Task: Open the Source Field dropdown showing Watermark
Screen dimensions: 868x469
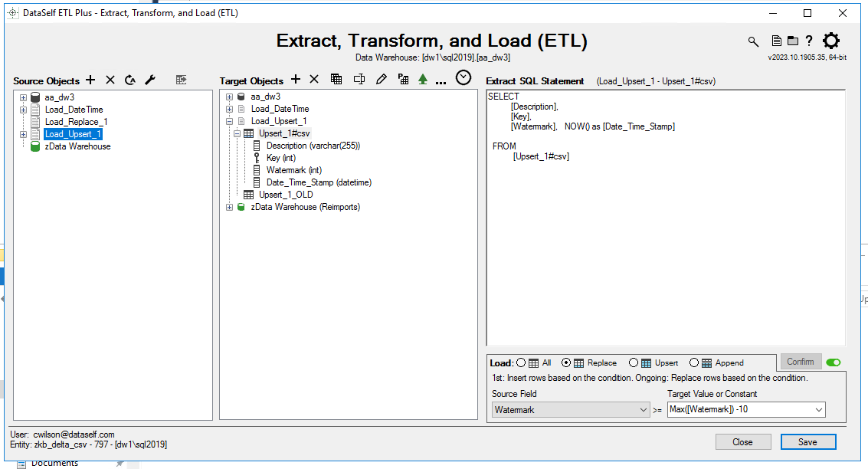Action: tap(644, 409)
